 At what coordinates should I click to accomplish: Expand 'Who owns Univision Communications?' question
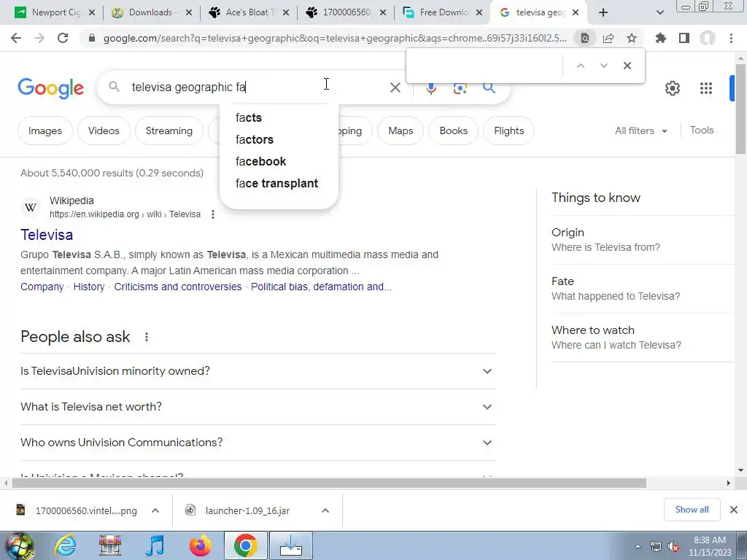coord(258,443)
